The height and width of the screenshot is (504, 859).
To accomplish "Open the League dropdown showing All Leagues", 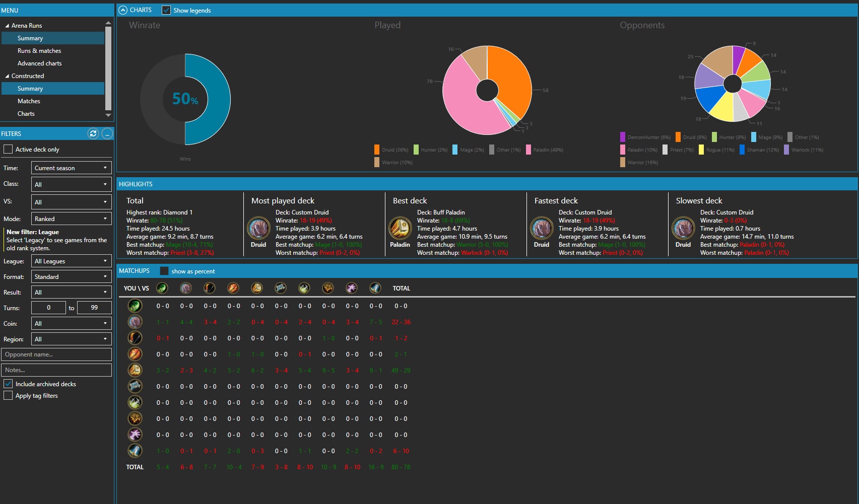I will tap(72, 261).
